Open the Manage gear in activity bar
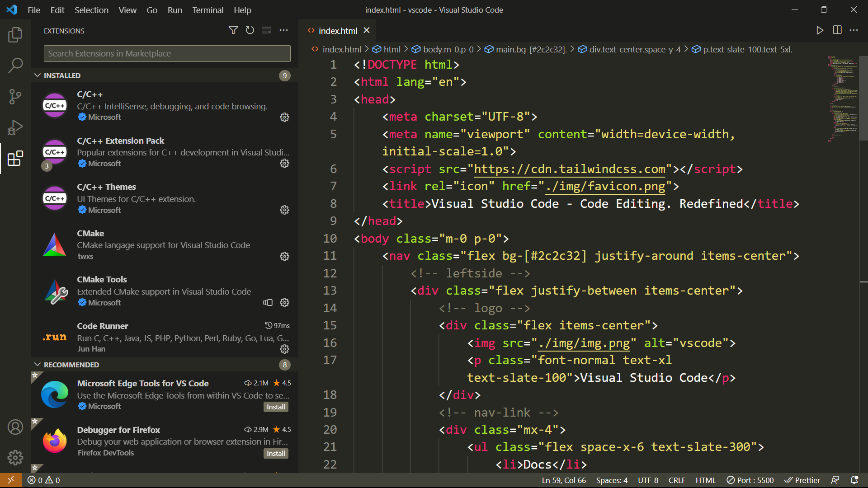The width and height of the screenshot is (868, 488). click(15, 458)
